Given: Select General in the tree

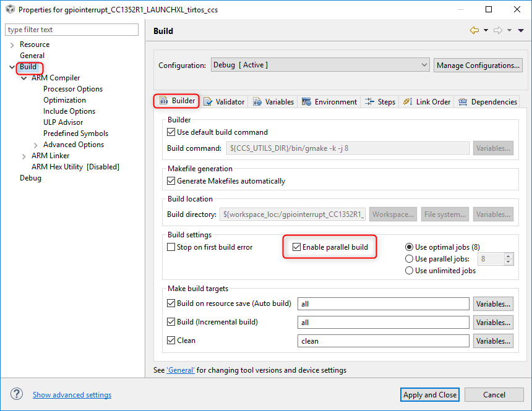Looking at the screenshot, I should [x=32, y=55].
